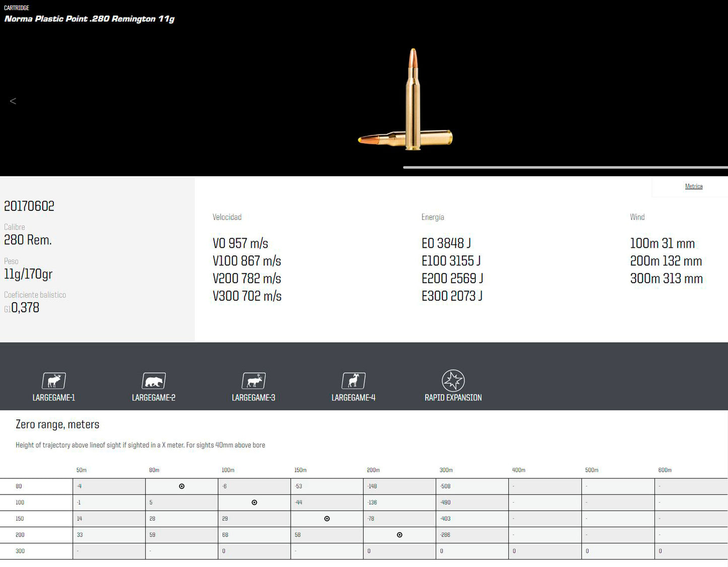728x567 pixels.
Task: Select the LARGEGAME-4 ram icon
Action: point(353,381)
